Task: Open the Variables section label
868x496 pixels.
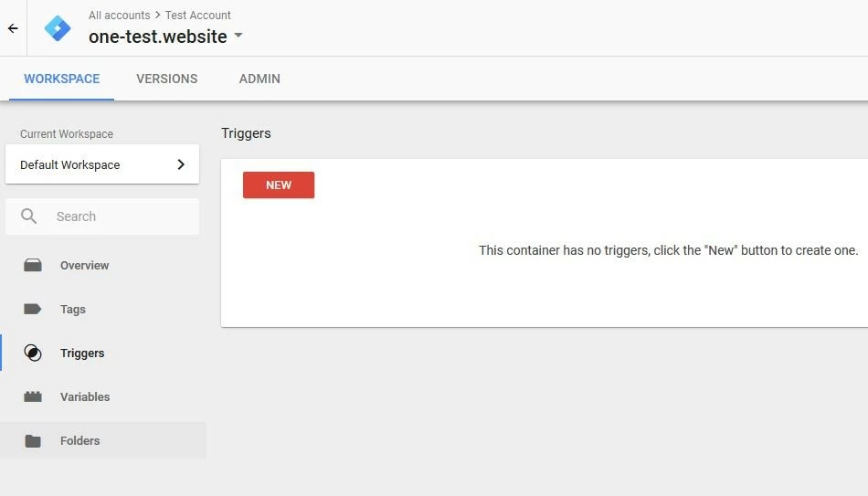Action: [85, 397]
